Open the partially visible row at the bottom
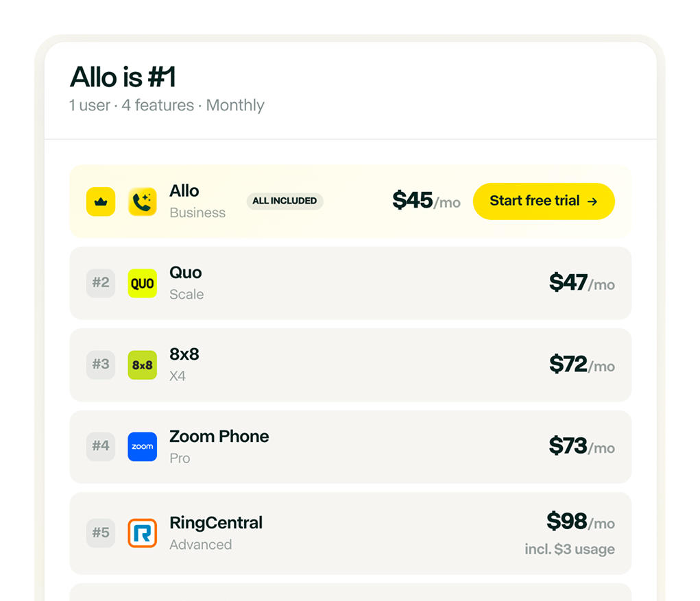This screenshot has height=601, width=700. pyautogui.click(x=350, y=593)
